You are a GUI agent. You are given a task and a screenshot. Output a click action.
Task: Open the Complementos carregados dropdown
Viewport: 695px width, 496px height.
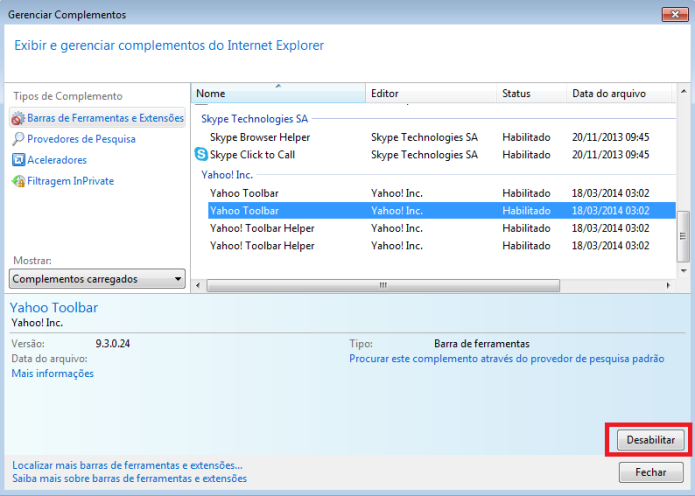tap(97, 279)
